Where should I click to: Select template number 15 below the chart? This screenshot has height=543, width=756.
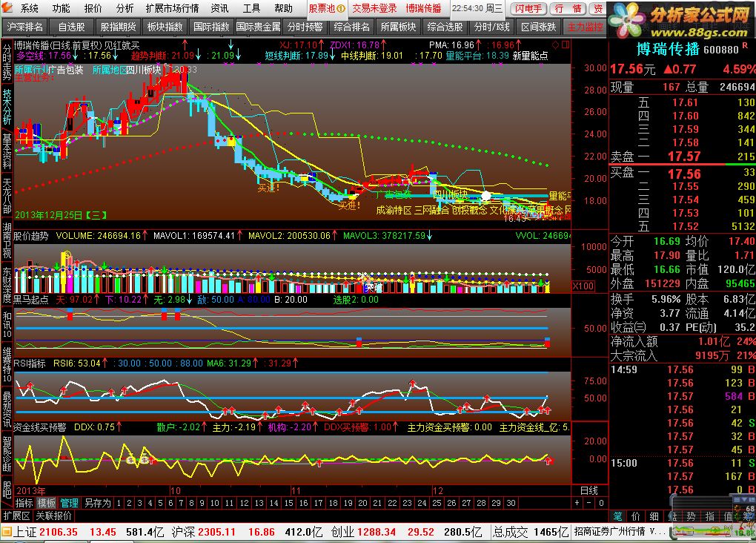(288, 503)
